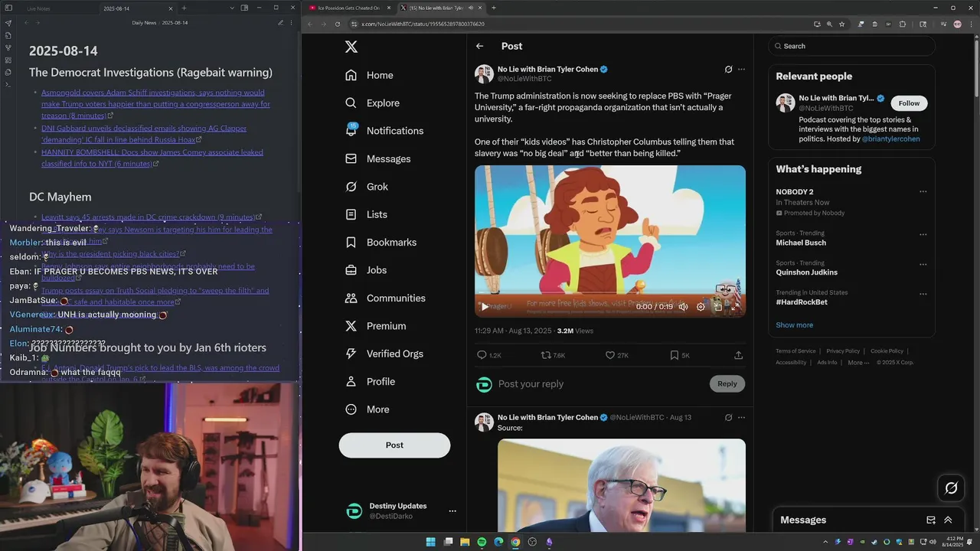
Task: Open Grok icon on the Source reply
Action: [728, 418]
